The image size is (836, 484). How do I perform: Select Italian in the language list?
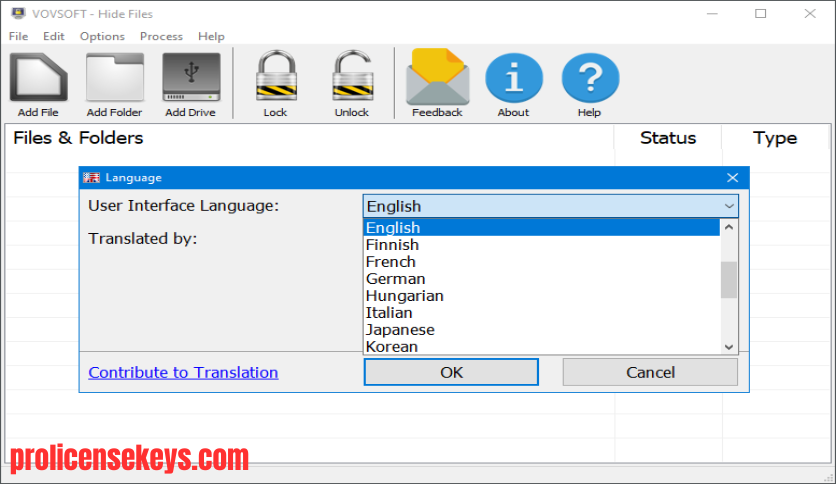(542, 313)
